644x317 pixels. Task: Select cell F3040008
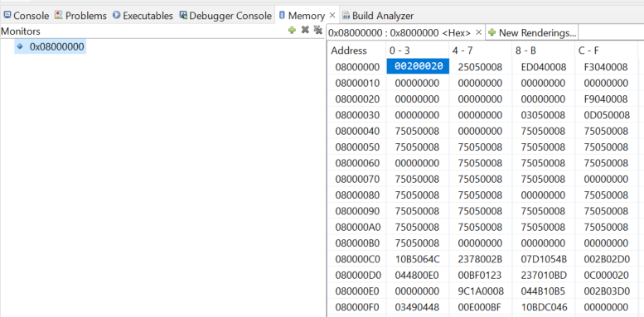(x=606, y=67)
